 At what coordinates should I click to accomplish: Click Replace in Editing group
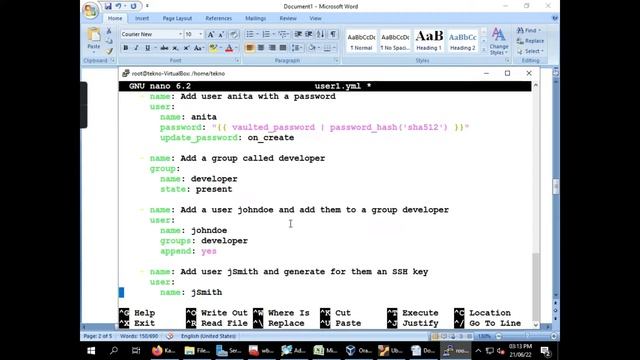pos(530,41)
